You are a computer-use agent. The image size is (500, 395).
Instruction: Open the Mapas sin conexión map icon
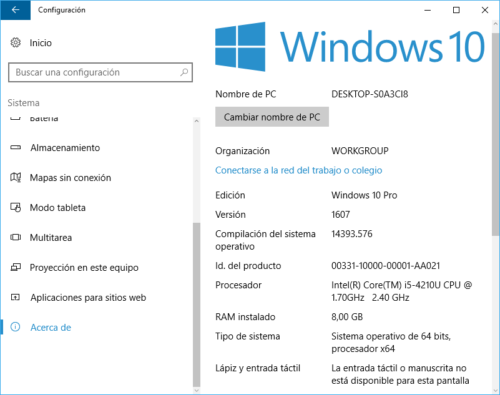pos(15,177)
